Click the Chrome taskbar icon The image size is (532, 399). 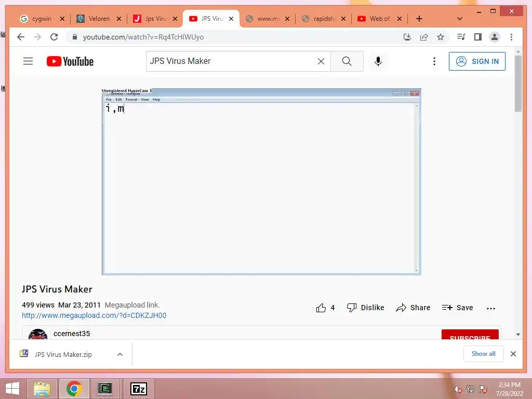tap(74, 389)
